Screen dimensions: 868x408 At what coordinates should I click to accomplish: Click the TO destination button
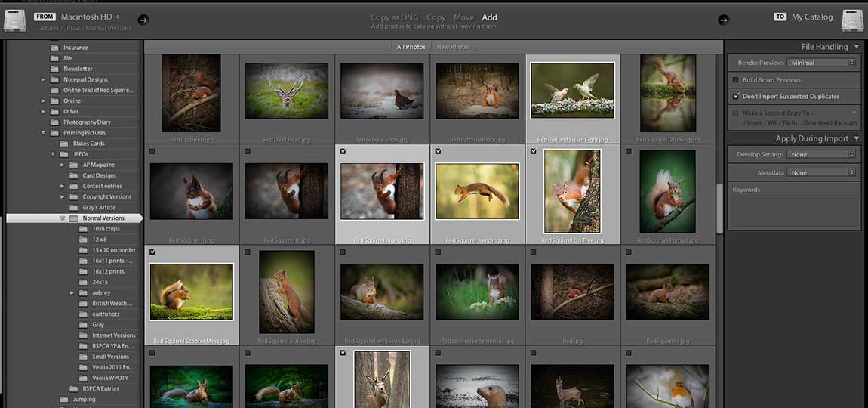coord(780,17)
